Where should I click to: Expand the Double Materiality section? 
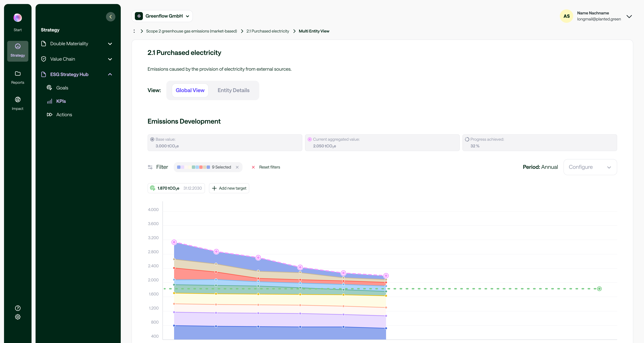pyautogui.click(x=110, y=44)
